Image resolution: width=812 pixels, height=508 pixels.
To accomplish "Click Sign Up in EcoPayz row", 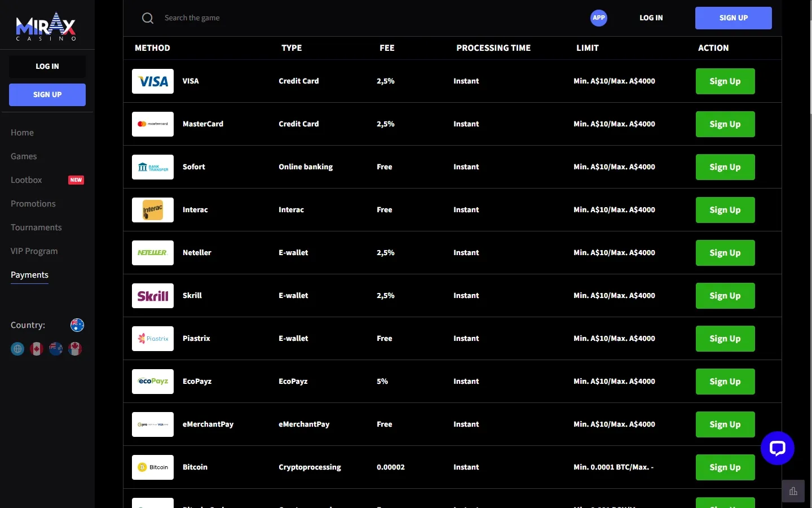I will pos(725,382).
